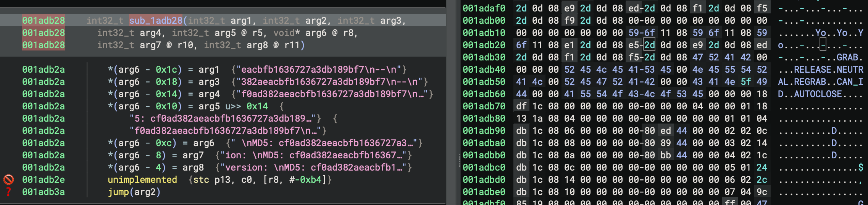Select the highlighted function name sub_1adb28
Viewport: 868px width, 205px height.
[x=156, y=20]
